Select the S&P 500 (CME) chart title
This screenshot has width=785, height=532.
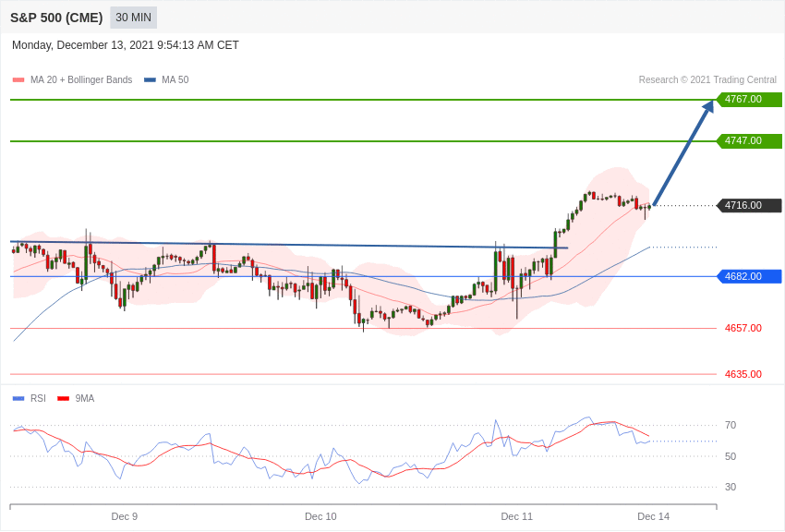point(56,18)
